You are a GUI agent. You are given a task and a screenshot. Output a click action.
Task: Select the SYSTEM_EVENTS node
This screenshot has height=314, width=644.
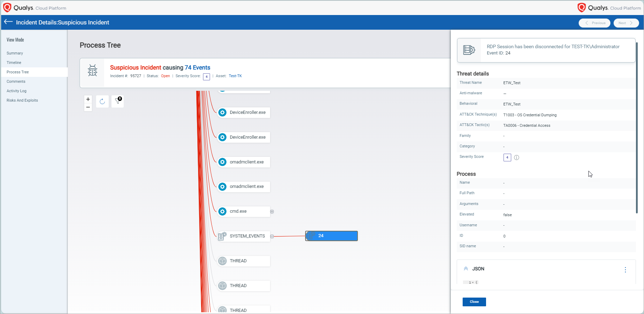click(244, 236)
